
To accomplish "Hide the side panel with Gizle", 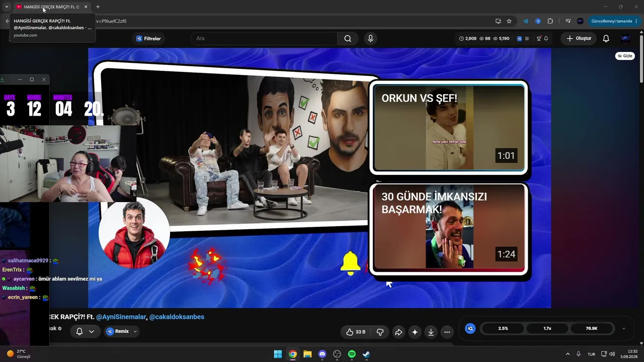I will pyautogui.click(x=625, y=56).
